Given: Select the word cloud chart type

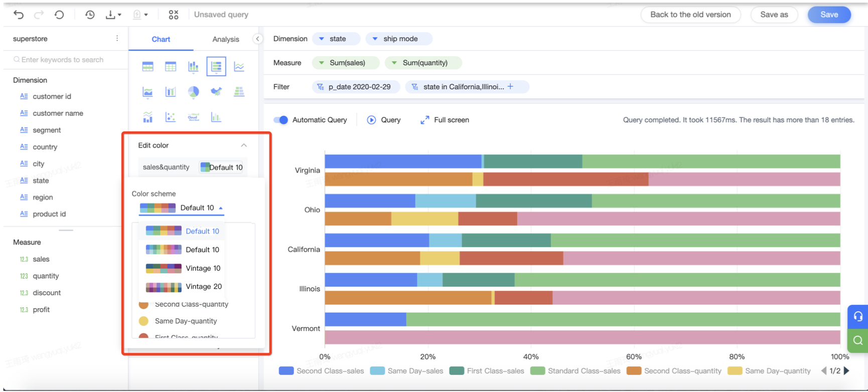Looking at the screenshot, I should tap(193, 117).
